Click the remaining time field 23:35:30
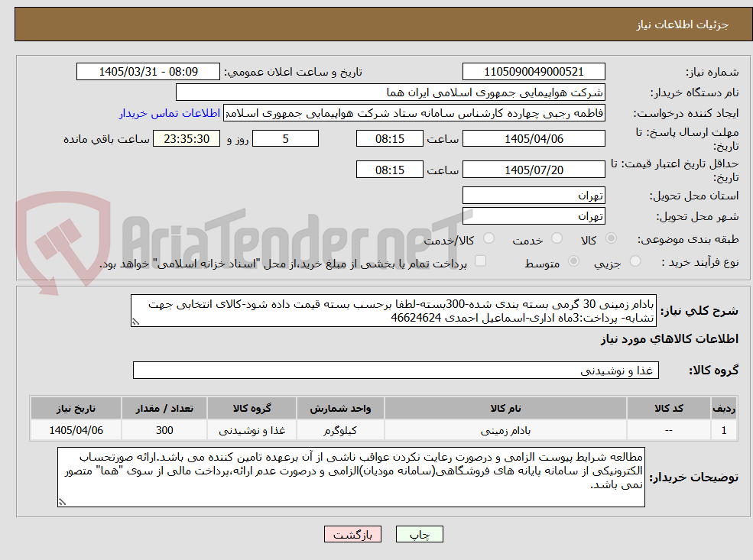 tap(187, 139)
